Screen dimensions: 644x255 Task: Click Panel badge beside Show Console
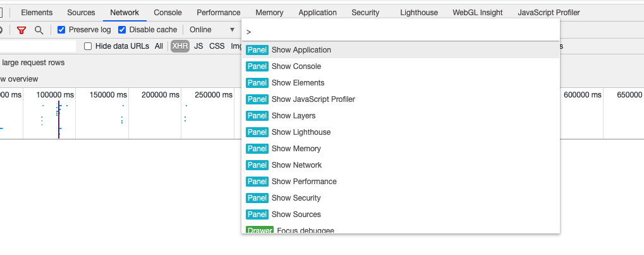click(257, 66)
